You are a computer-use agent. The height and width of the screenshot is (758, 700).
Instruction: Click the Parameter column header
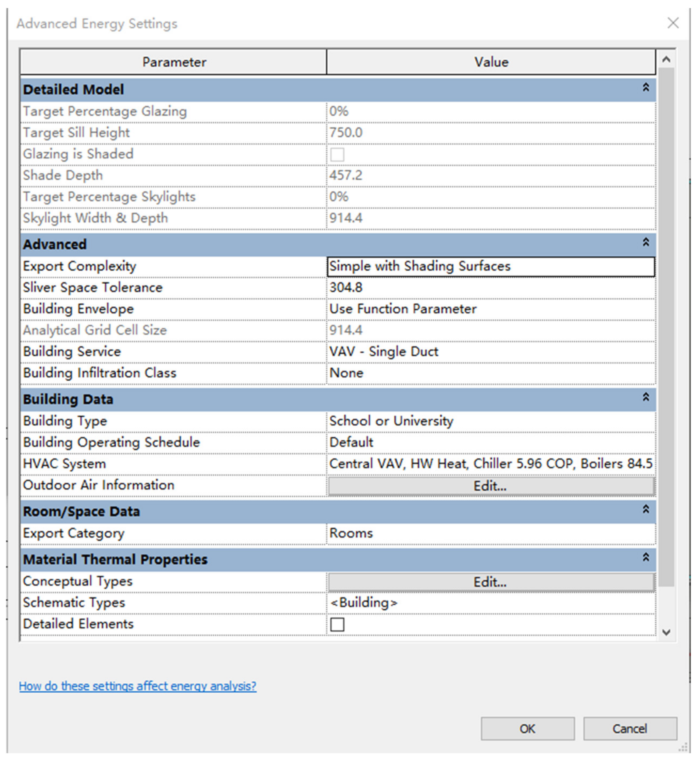[174, 62]
